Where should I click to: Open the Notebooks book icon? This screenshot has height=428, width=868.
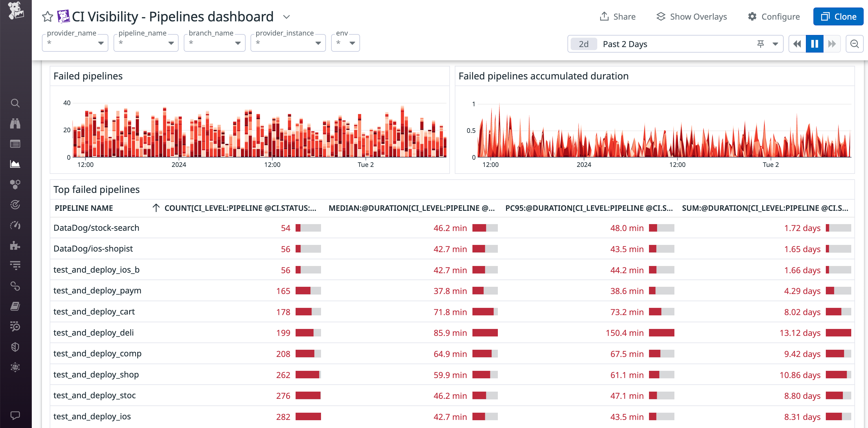[15, 306]
